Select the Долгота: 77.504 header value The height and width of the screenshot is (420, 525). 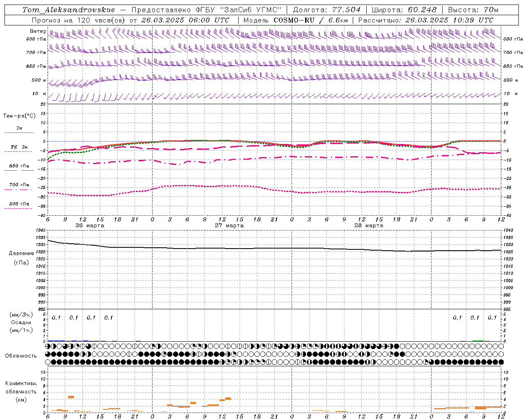pos(327,10)
